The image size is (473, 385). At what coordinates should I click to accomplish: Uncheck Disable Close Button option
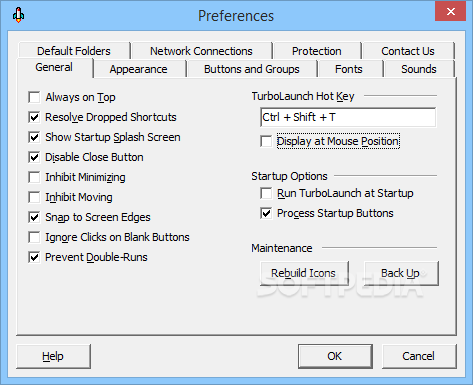pos(34,157)
